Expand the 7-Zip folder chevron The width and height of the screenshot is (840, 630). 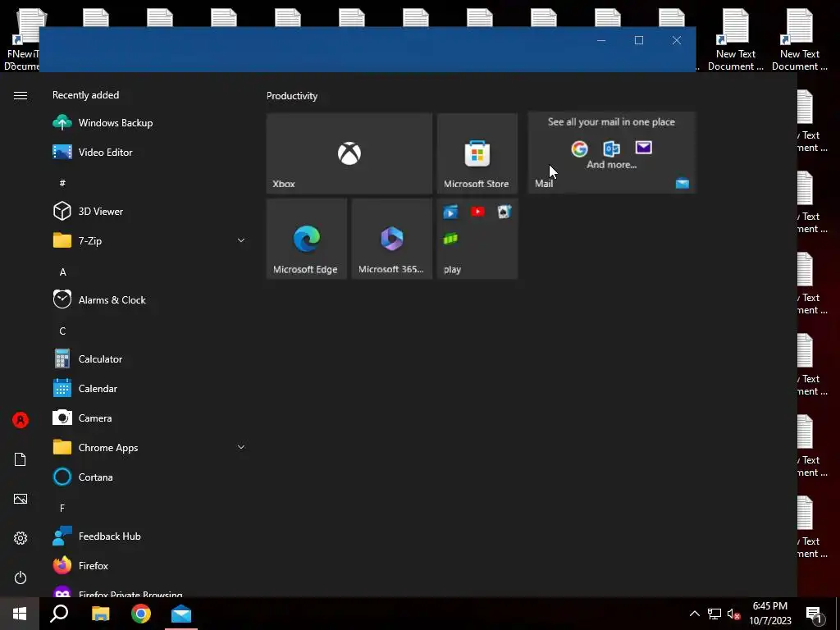pyautogui.click(x=241, y=240)
